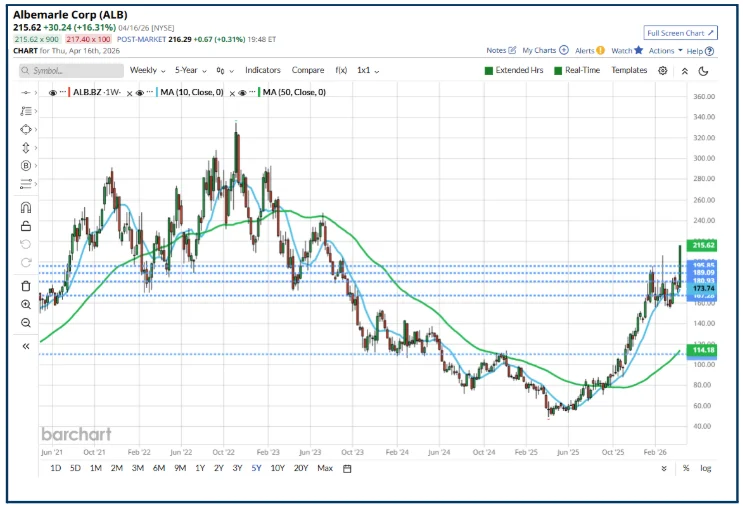This screenshot has height=508, width=743.
Task: Open ALB.BZ series options menu
Action: [63, 91]
